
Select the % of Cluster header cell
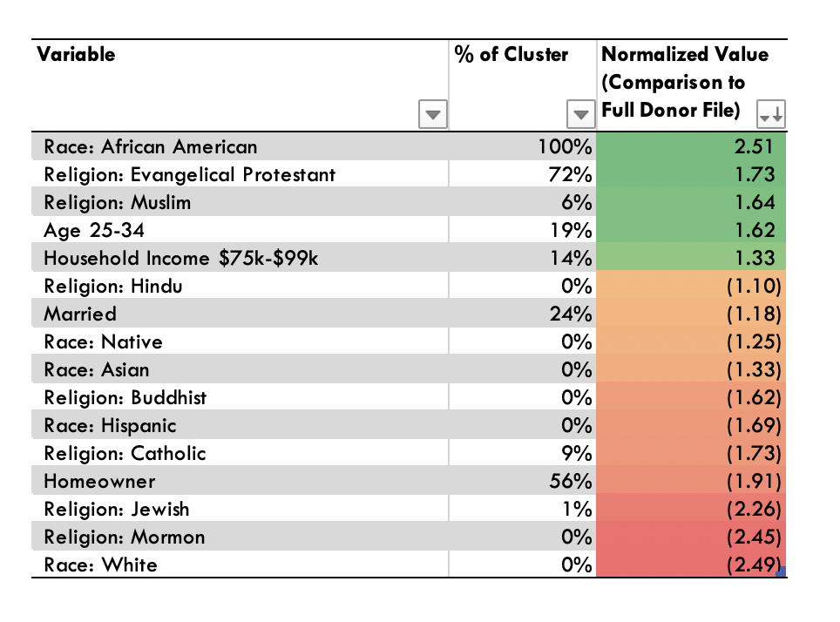click(x=522, y=85)
